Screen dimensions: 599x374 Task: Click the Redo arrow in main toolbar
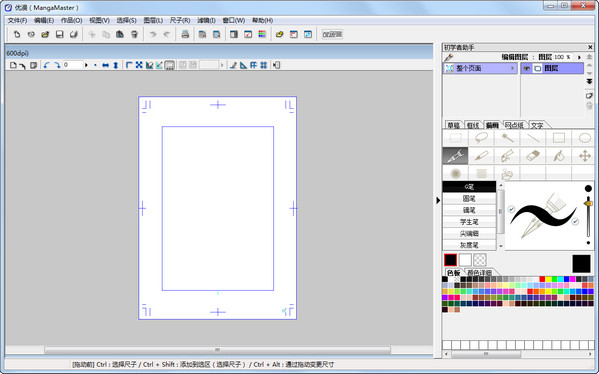tap(167, 34)
